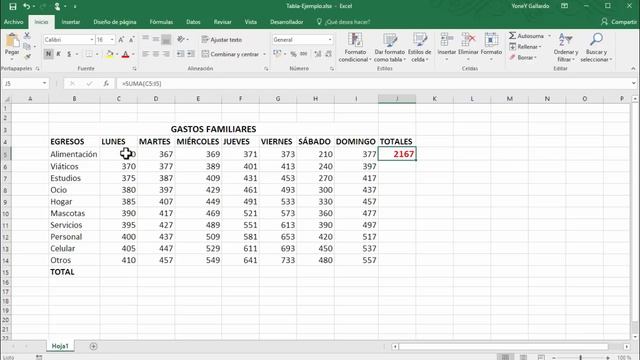Screen dimensions: 640x360
Task: Click the yellow fill color swatch
Action: pyautogui.click(x=109, y=54)
